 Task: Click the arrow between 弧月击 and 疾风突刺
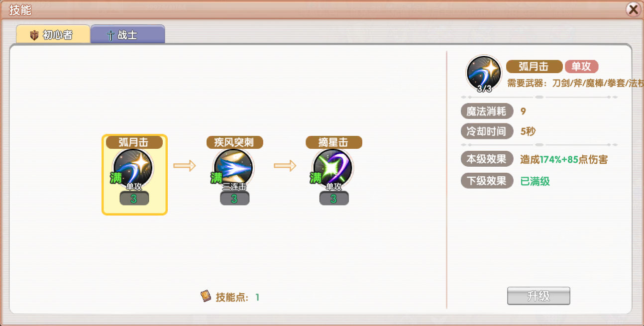click(185, 166)
